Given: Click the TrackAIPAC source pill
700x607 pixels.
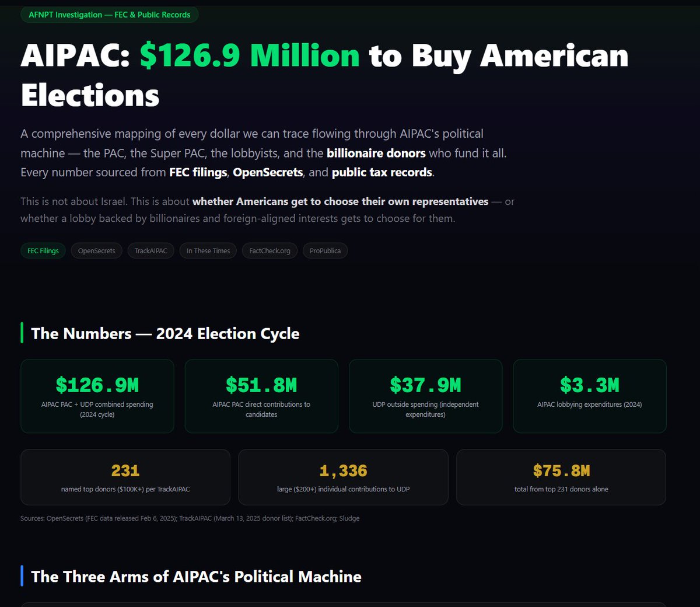Looking at the screenshot, I should pos(150,251).
